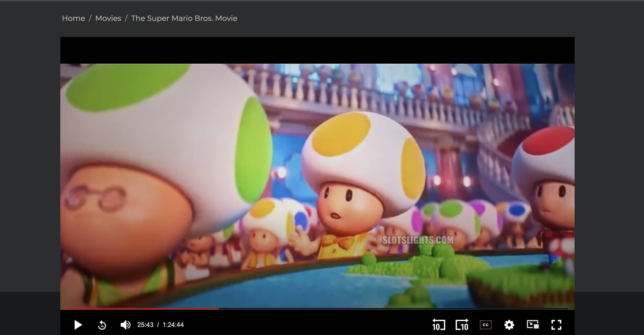Click The Super Mario Bros. Movie breadcrumb
Viewport: 644px width, 335px height.
(x=184, y=18)
